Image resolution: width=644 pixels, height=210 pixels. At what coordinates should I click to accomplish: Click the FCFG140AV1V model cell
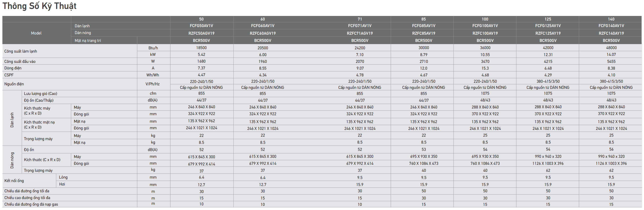[x=611, y=26]
